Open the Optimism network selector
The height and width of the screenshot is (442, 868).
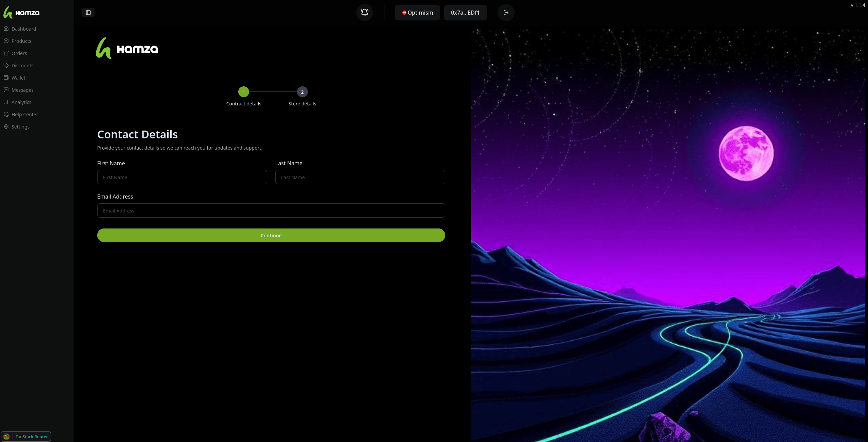417,13
